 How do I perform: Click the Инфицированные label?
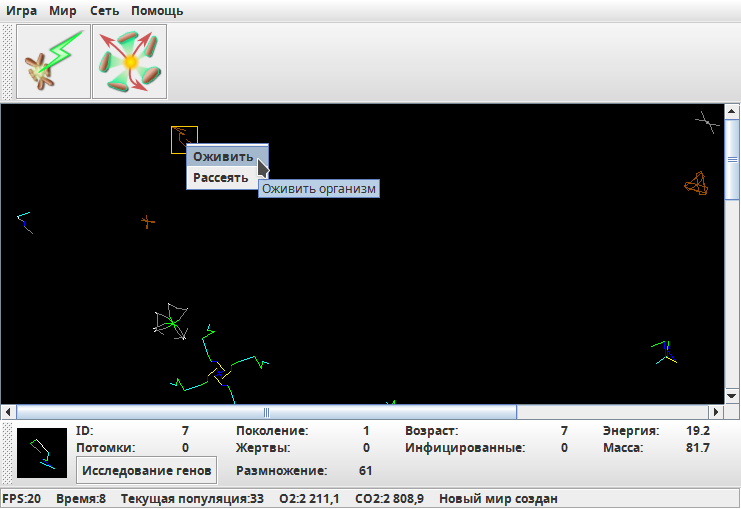pyautogui.click(x=465, y=448)
